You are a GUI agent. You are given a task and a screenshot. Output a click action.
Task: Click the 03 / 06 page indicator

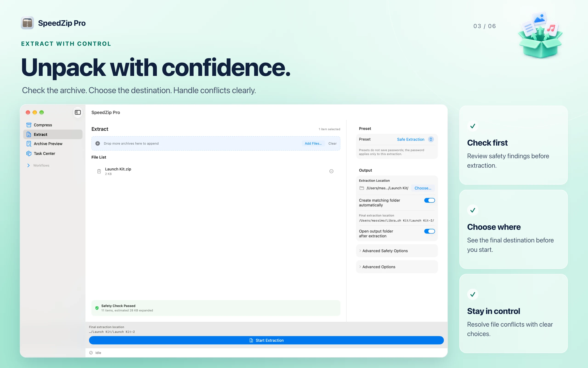(x=484, y=26)
